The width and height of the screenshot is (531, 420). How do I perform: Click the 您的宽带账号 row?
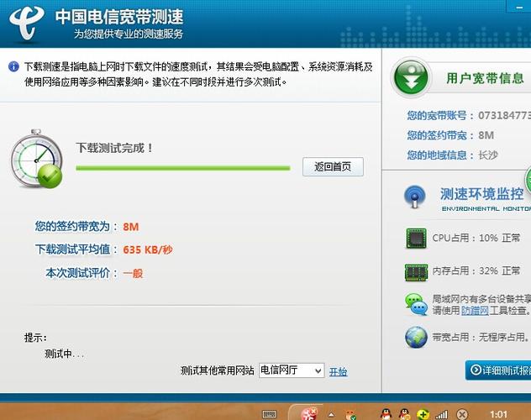click(x=469, y=115)
